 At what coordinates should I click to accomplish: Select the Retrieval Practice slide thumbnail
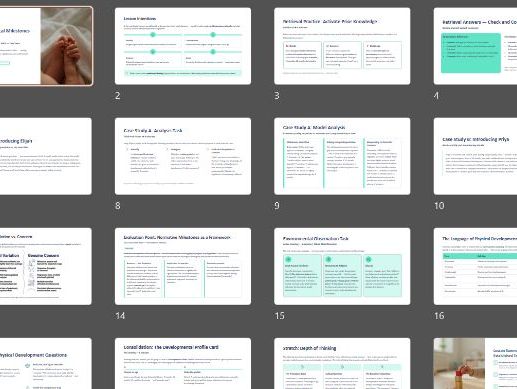(x=342, y=46)
